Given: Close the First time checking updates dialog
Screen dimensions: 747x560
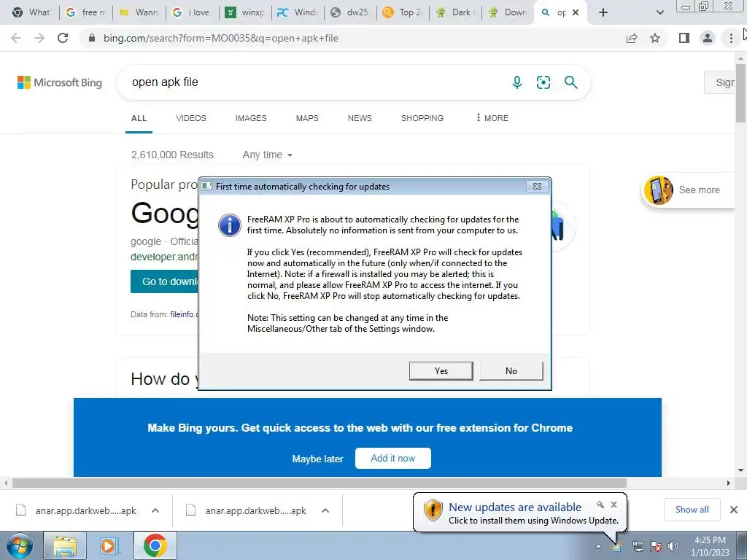Looking at the screenshot, I should pyautogui.click(x=537, y=186).
